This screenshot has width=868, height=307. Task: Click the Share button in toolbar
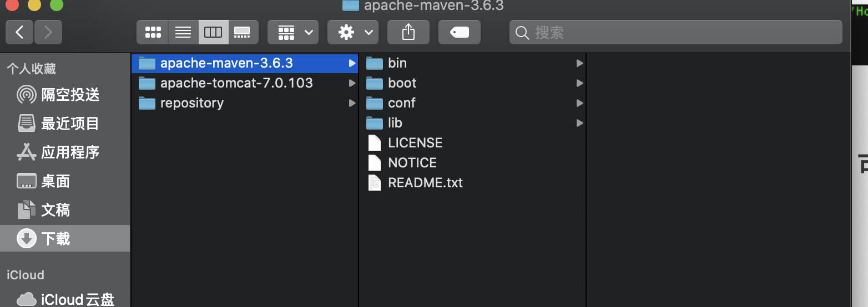(x=408, y=33)
